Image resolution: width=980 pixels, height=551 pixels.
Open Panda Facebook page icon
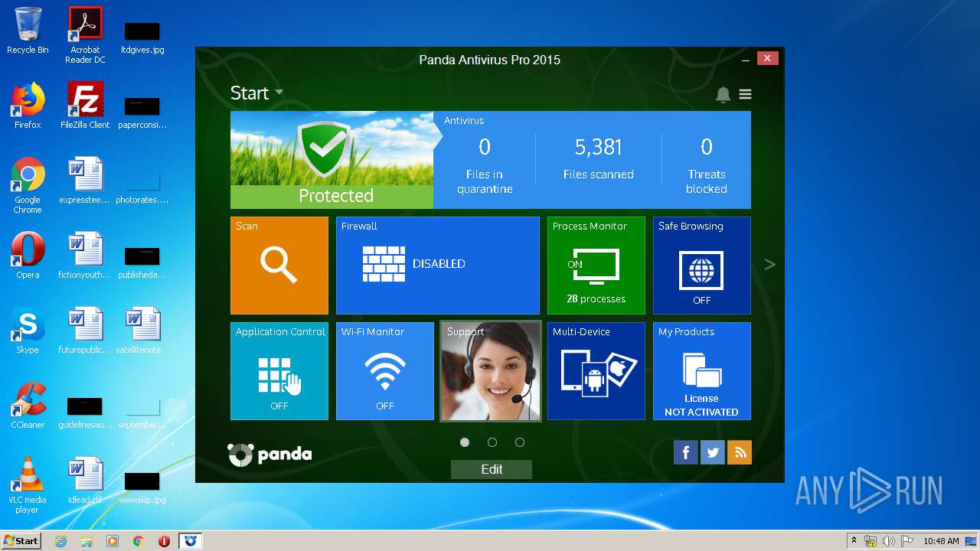coord(686,452)
